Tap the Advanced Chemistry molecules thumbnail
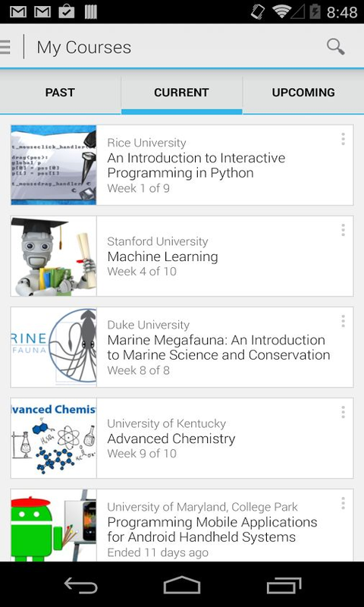The height and width of the screenshot is (607, 364). tap(53, 438)
